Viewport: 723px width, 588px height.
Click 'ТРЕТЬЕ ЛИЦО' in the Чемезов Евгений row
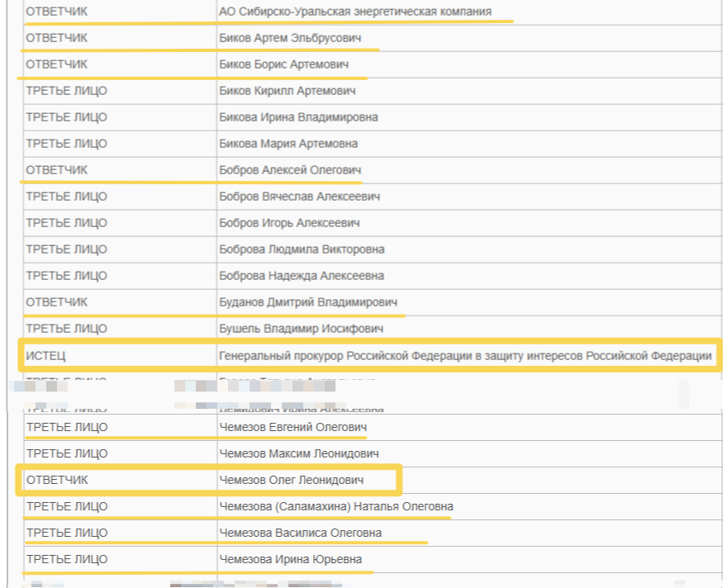tap(67, 427)
